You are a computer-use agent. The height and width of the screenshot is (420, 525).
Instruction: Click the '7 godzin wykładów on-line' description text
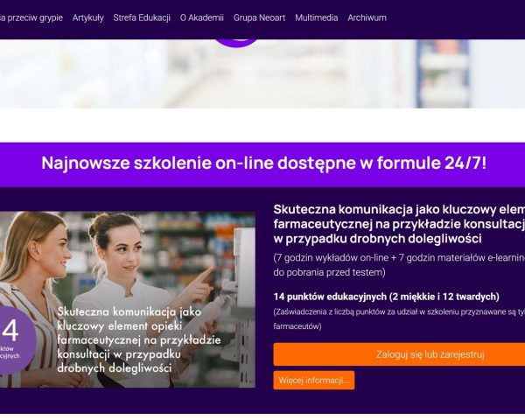(399, 264)
